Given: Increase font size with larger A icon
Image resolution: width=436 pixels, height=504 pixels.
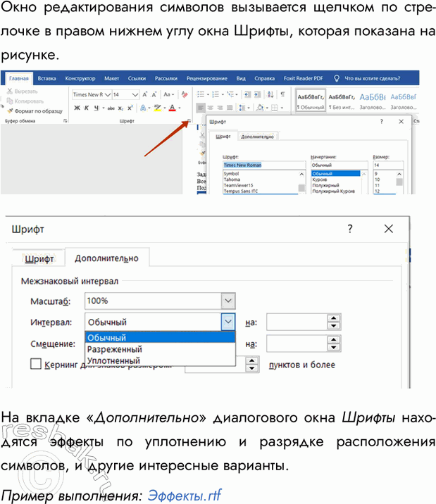Looking at the screenshot, I should click(144, 94).
